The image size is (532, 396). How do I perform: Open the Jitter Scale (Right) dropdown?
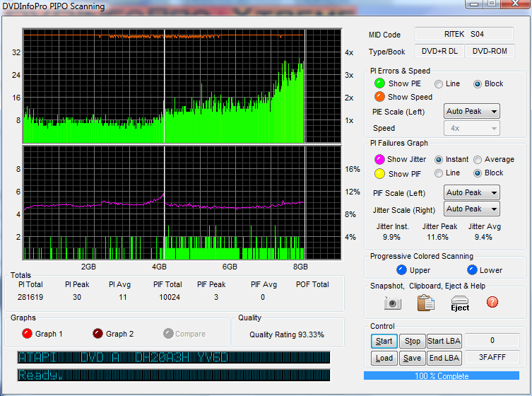tap(472, 209)
